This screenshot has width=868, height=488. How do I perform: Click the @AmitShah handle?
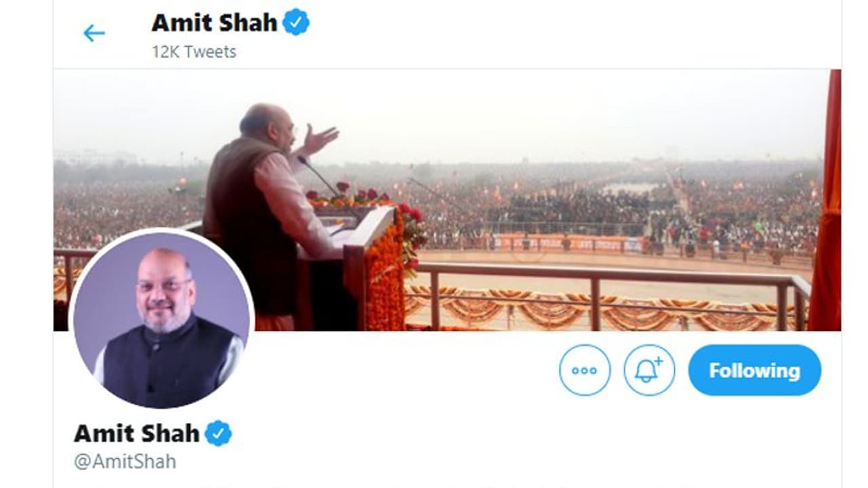pyautogui.click(x=125, y=462)
